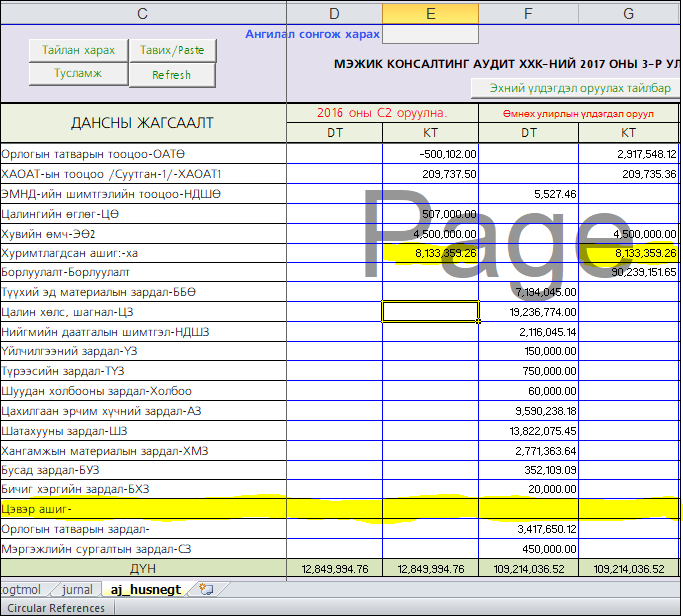
Task: Click the Тусламж help button
Action: pos(79,74)
